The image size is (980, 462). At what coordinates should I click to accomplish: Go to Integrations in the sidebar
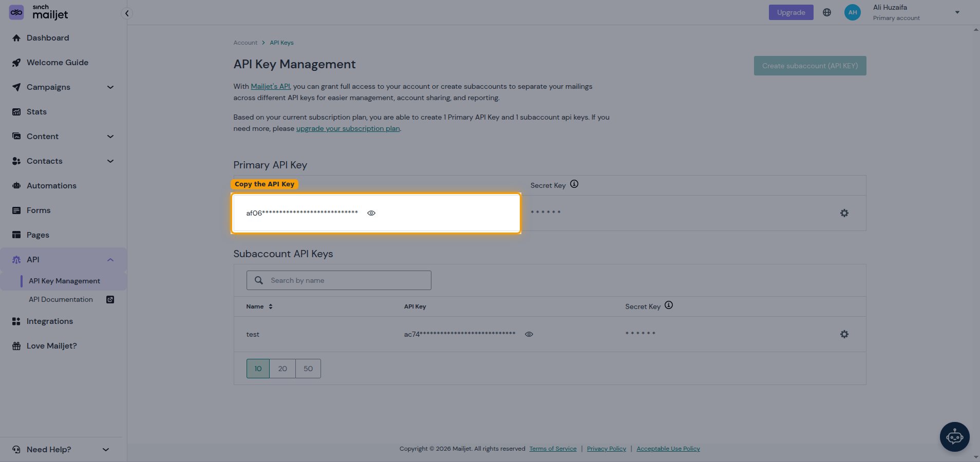[50, 321]
